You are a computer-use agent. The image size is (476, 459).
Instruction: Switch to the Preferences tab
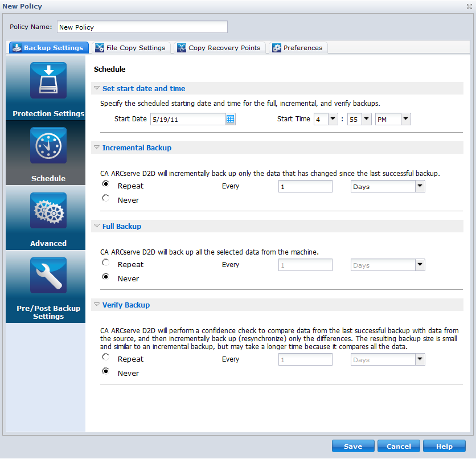coord(297,47)
